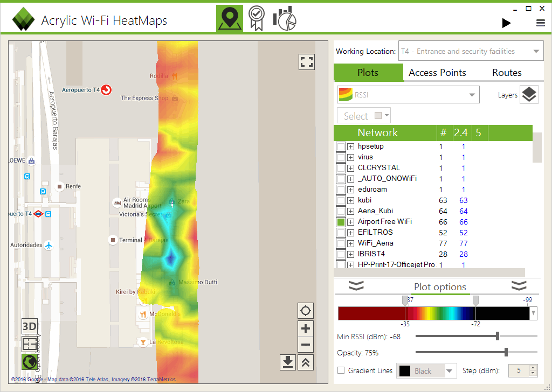Check the WiFi_Aena network checkbox
The image size is (552, 392).
(x=341, y=243)
